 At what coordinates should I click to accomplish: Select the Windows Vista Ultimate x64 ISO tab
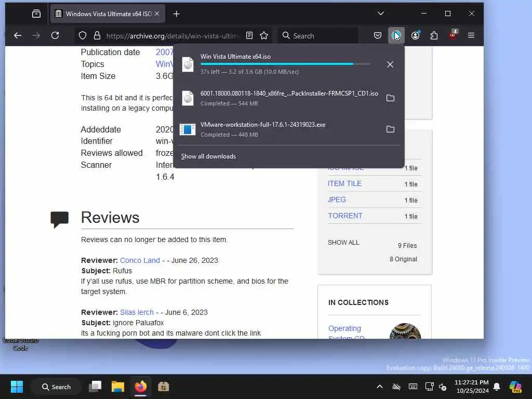click(108, 14)
